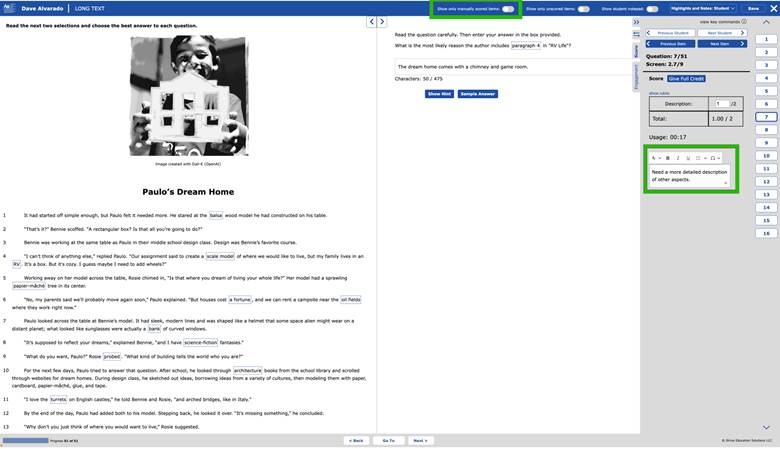
Task: Go to Next Item in scoring panel
Action: pyautogui.click(x=719, y=44)
